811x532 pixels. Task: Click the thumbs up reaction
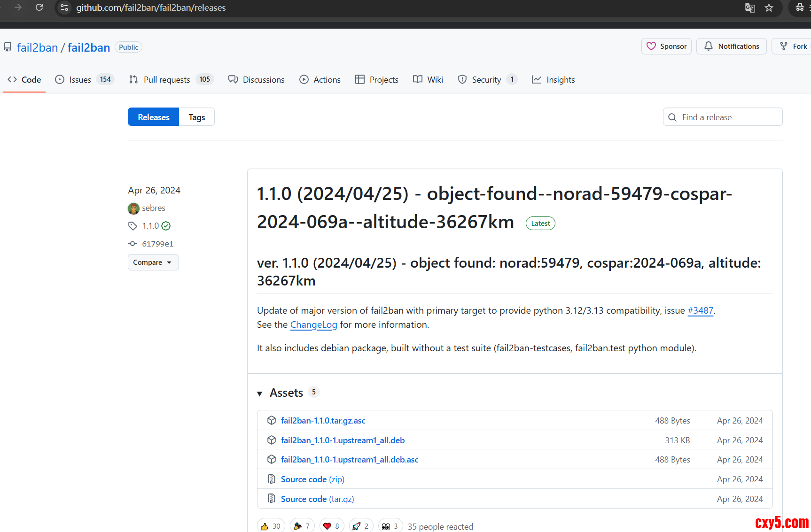(x=271, y=526)
